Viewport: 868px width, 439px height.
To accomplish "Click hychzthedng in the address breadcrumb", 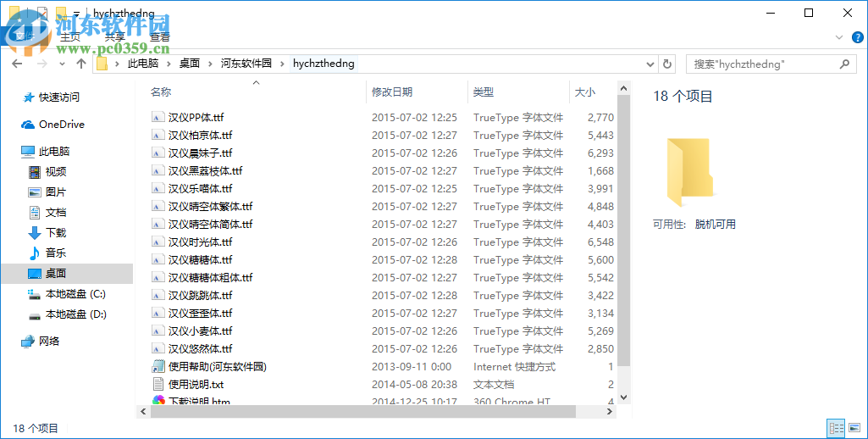I will (323, 64).
